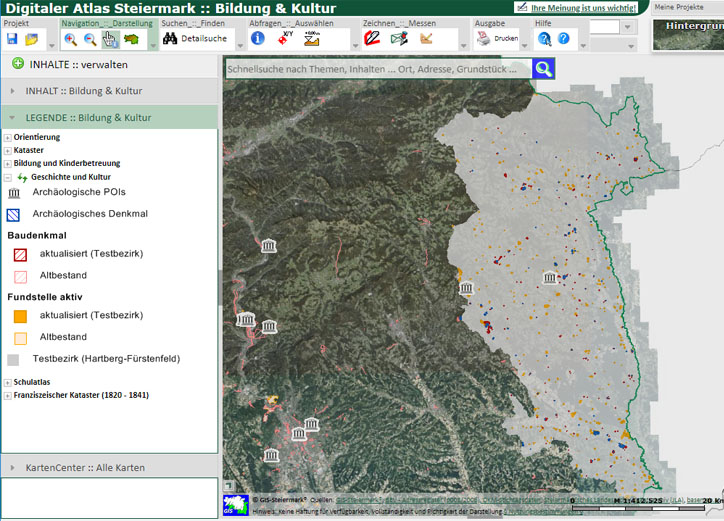Activate the pan hand tool
Screen dimensions: 724x521
(x=110, y=40)
